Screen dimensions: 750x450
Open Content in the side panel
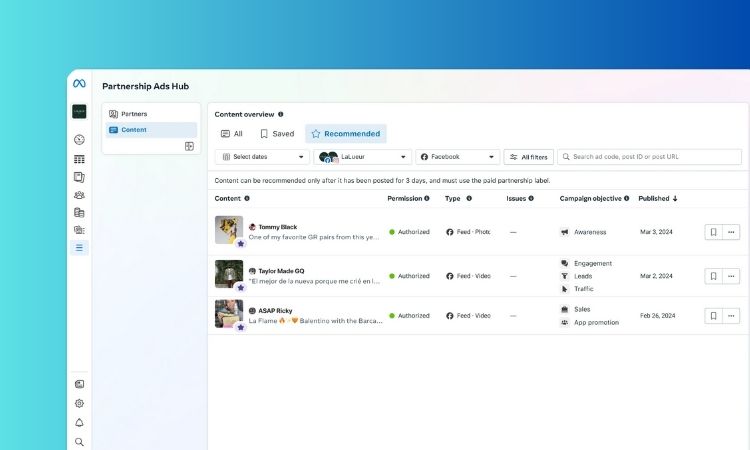tap(151, 130)
